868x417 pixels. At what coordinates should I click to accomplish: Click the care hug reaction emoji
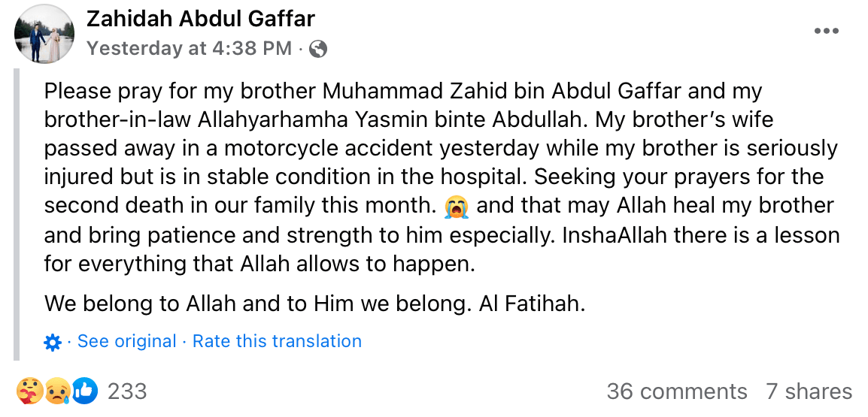(29, 391)
